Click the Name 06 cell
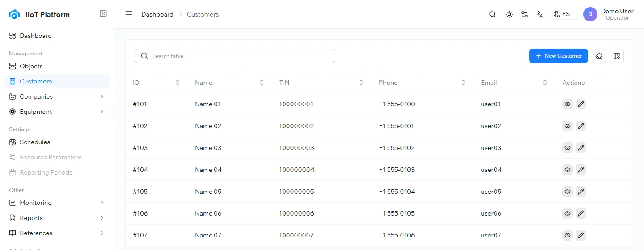644x250 pixels. pyautogui.click(x=208, y=213)
